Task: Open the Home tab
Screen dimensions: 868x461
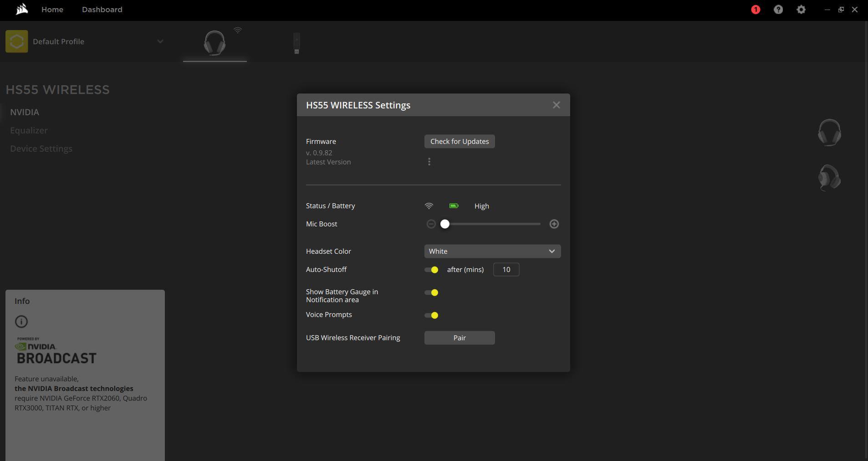Action: [52, 10]
